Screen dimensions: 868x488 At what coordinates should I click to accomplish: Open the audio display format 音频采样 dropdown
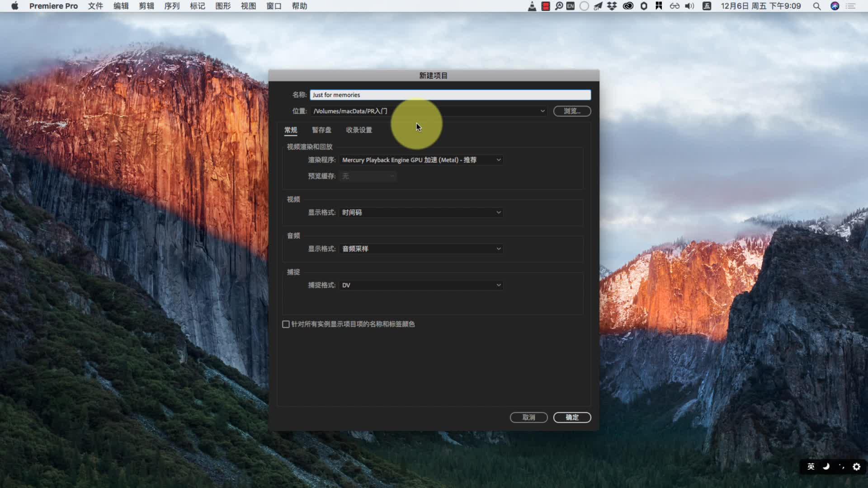click(x=421, y=249)
